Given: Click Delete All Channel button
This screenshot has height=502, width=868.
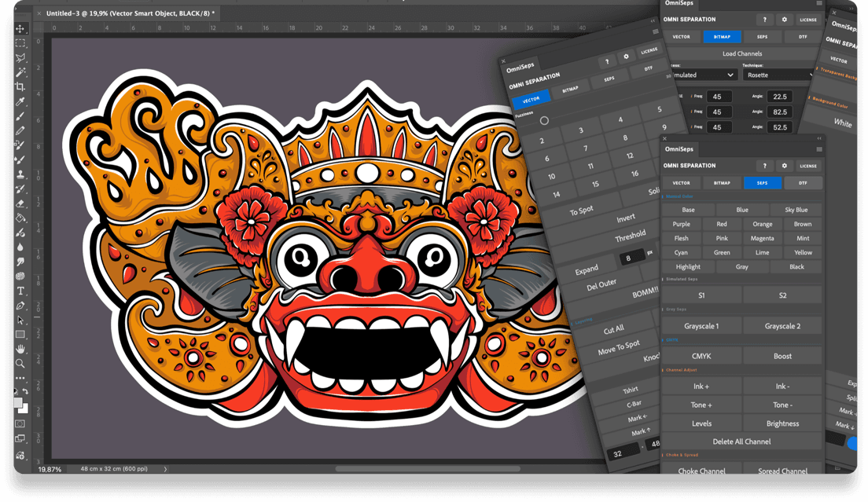Looking at the screenshot, I should click(x=741, y=442).
